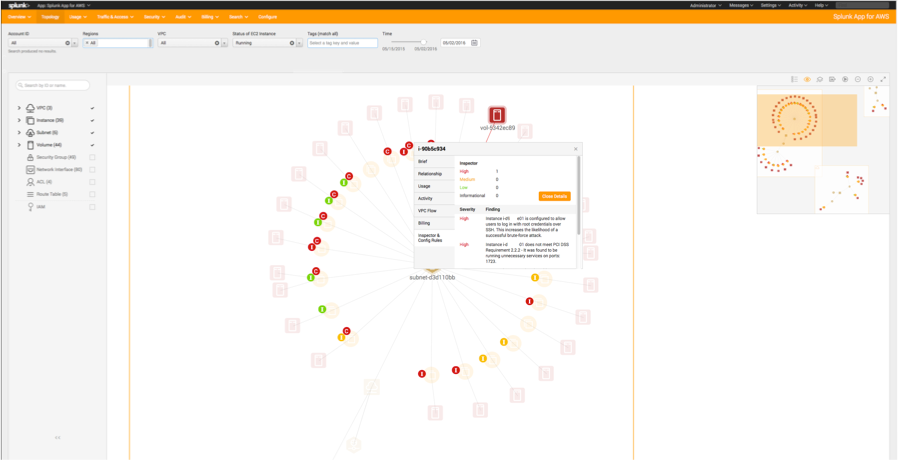Screen dimensions: 898x460
Task: Uncheck the Volume (44) layer
Action: point(92,146)
